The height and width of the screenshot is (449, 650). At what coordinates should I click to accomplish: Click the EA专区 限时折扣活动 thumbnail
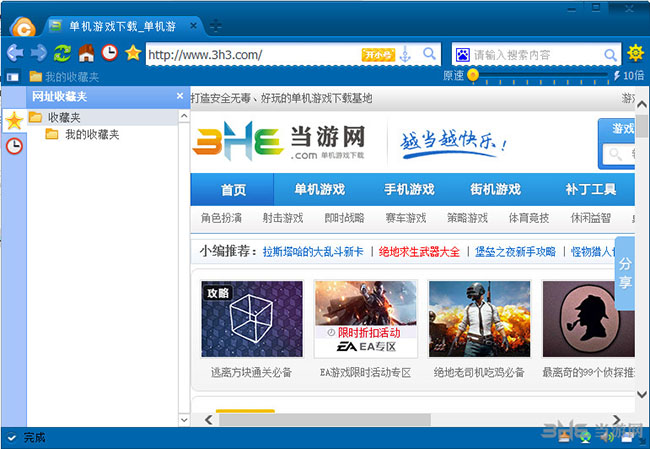pyautogui.click(x=366, y=318)
